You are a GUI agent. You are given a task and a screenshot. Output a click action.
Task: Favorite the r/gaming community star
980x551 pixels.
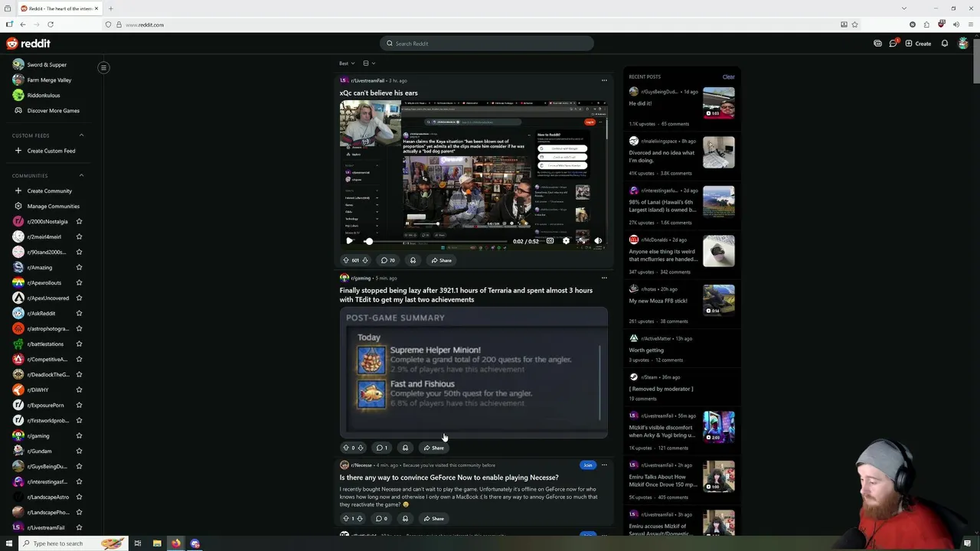coord(79,435)
